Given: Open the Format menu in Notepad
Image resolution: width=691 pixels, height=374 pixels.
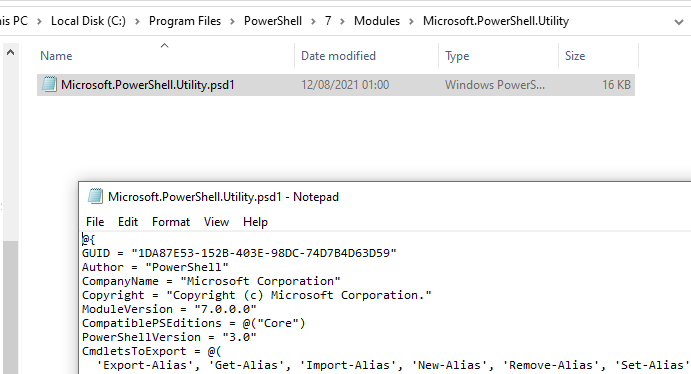Looking at the screenshot, I should tap(171, 222).
